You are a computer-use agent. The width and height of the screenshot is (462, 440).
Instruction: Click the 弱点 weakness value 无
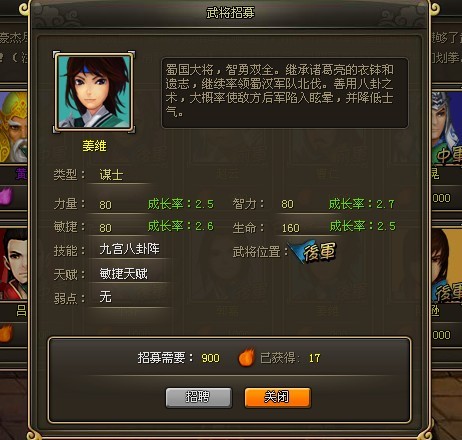tap(105, 297)
